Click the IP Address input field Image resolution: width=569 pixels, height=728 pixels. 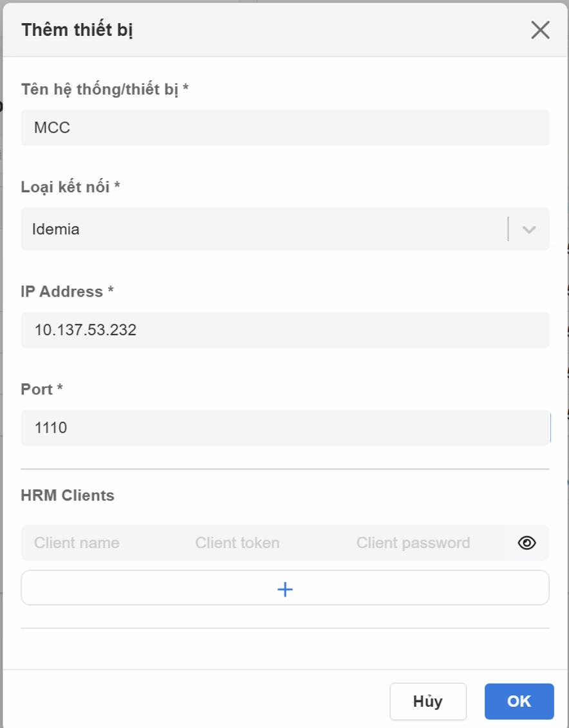click(x=285, y=330)
